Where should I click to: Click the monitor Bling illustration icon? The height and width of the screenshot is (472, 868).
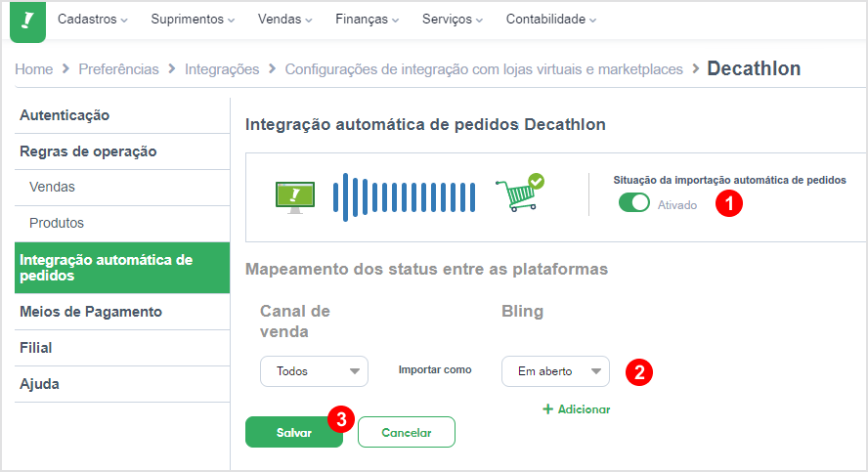coord(295,197)
